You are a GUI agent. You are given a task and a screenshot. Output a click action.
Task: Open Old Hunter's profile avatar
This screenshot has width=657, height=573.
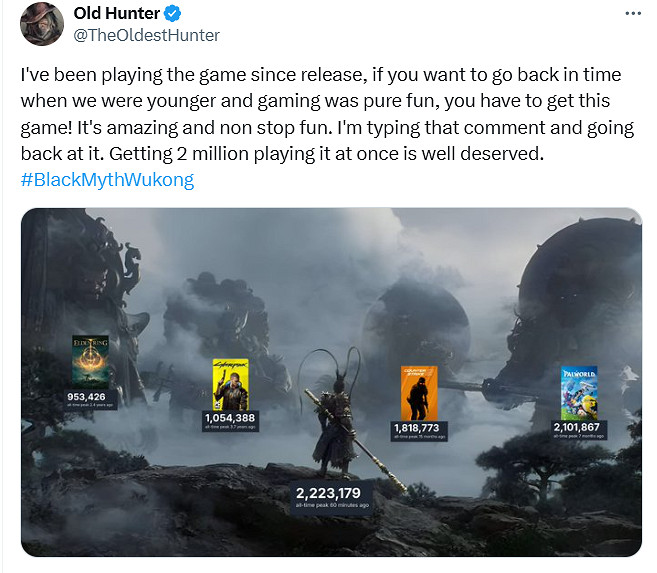click(x=41, y=24)
